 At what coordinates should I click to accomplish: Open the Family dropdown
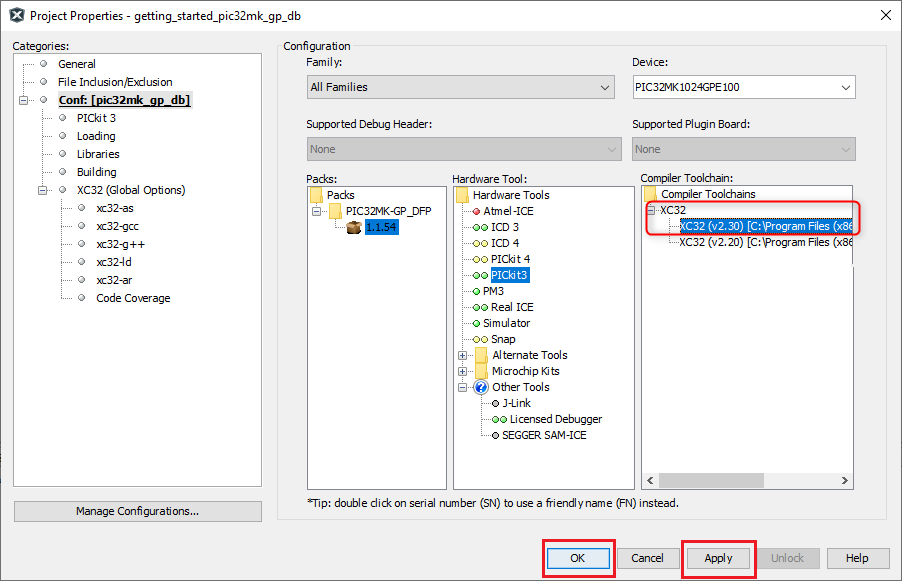[x=460, y=87]
